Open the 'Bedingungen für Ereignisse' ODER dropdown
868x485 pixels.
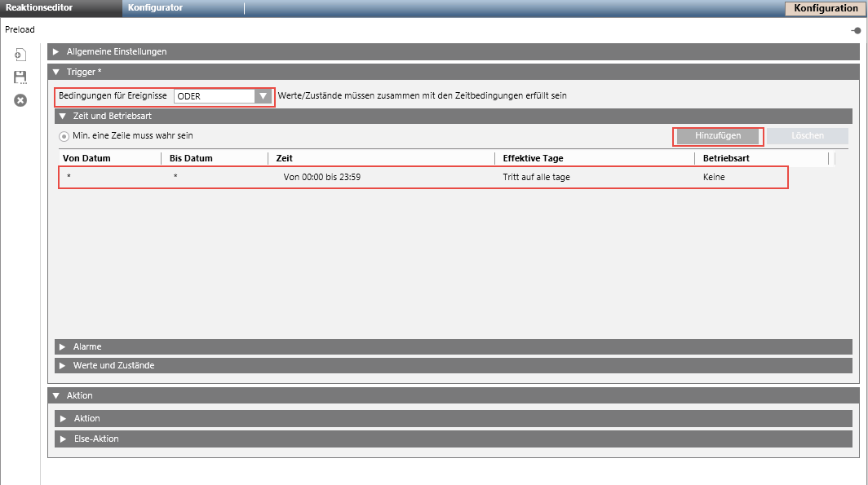tap(262, 96)
